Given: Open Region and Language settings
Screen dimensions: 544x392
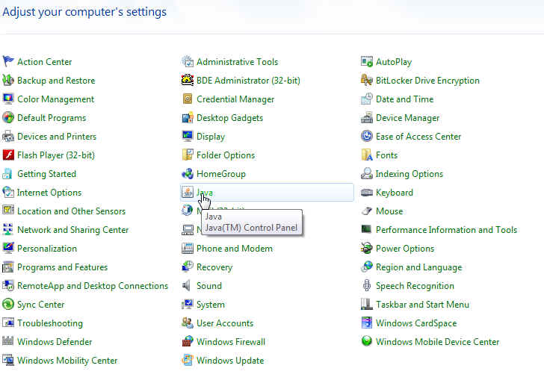Looking at the screenshot, I should [x=418, y=267].
